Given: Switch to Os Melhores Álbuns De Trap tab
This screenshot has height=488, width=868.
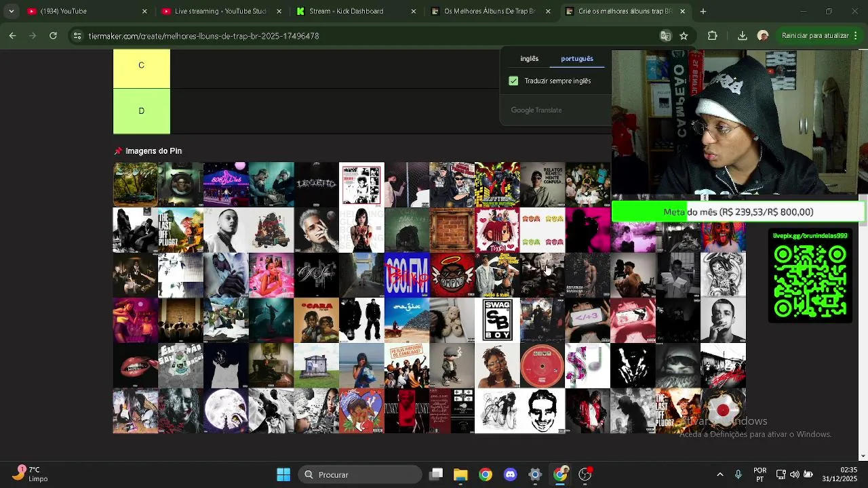Looking at the screenshot, I should 490,11.
